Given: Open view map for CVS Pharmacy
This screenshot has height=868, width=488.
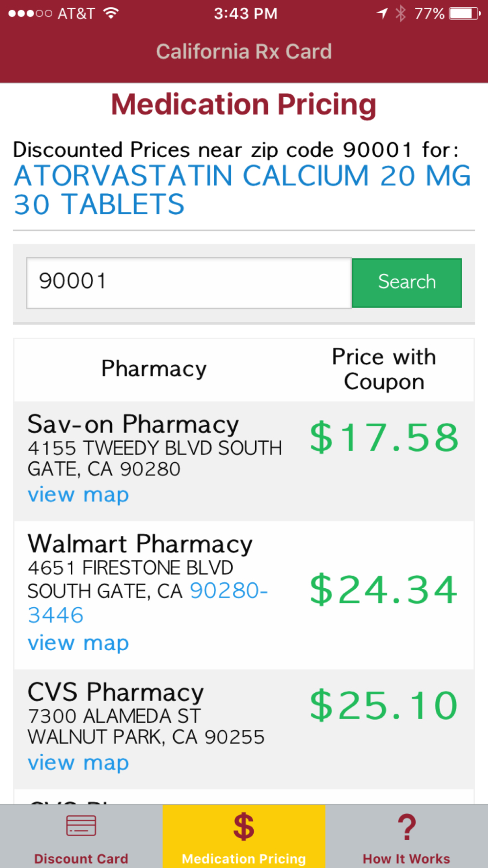Looking at the screenshot, I should click(x=78, y=763).
